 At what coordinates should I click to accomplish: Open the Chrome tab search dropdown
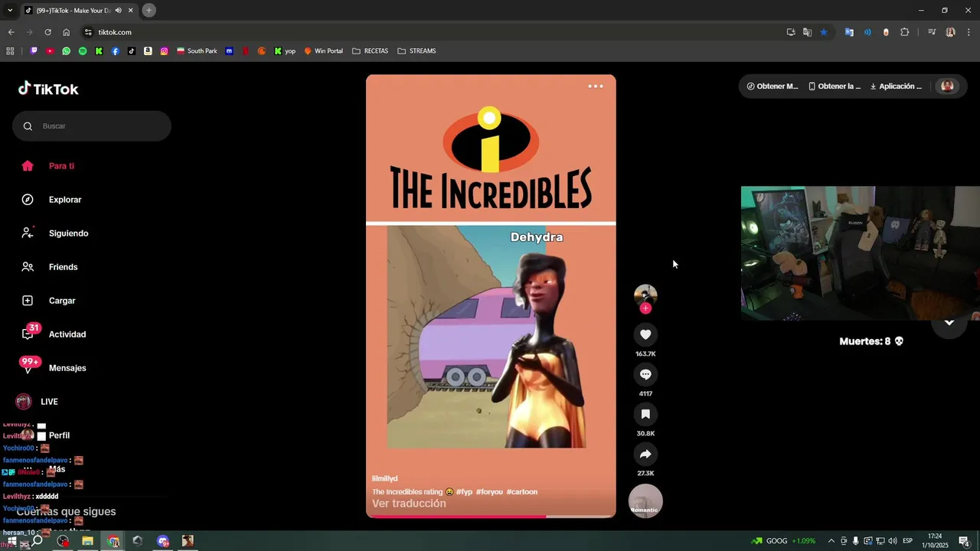point(10,10)
